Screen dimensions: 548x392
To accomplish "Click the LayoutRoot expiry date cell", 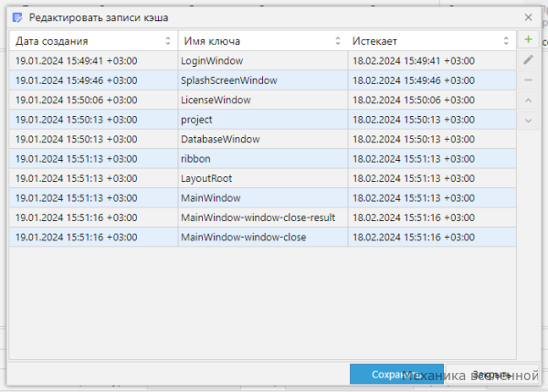I will coord(432,178).
